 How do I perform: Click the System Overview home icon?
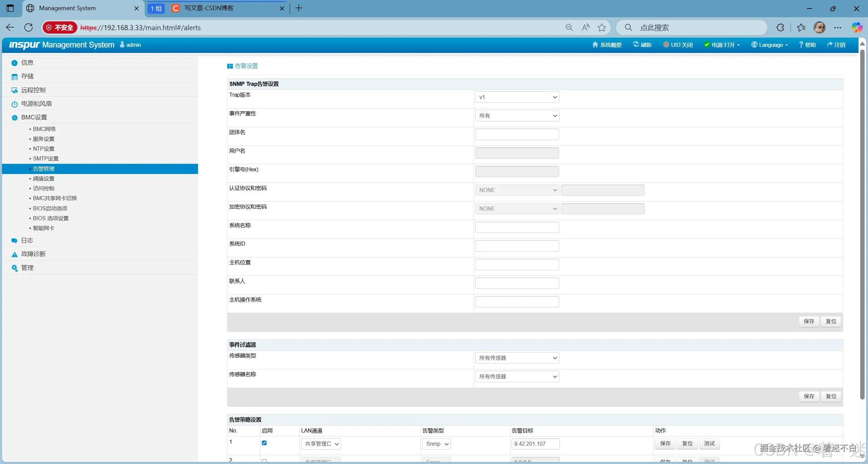[x=595, y=45]
